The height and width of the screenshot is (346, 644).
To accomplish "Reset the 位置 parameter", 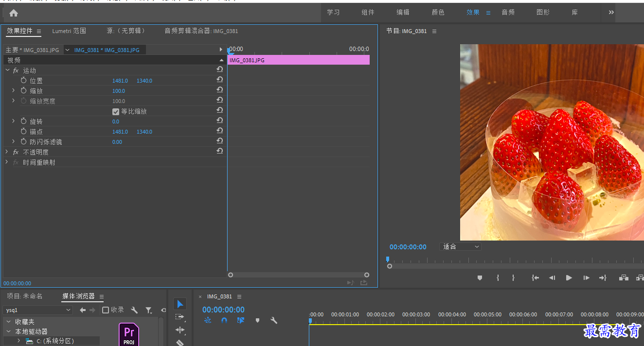I will (x=220, y=80).
